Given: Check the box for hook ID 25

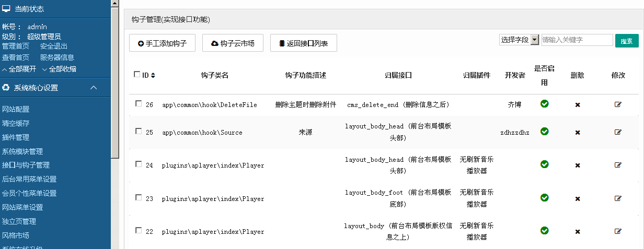Looking at the screenshot, I should [x=139, y=131].
